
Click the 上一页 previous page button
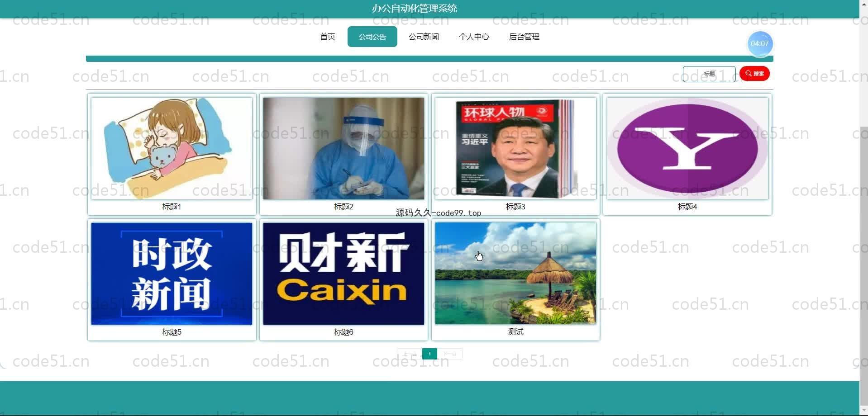(410, 354)
